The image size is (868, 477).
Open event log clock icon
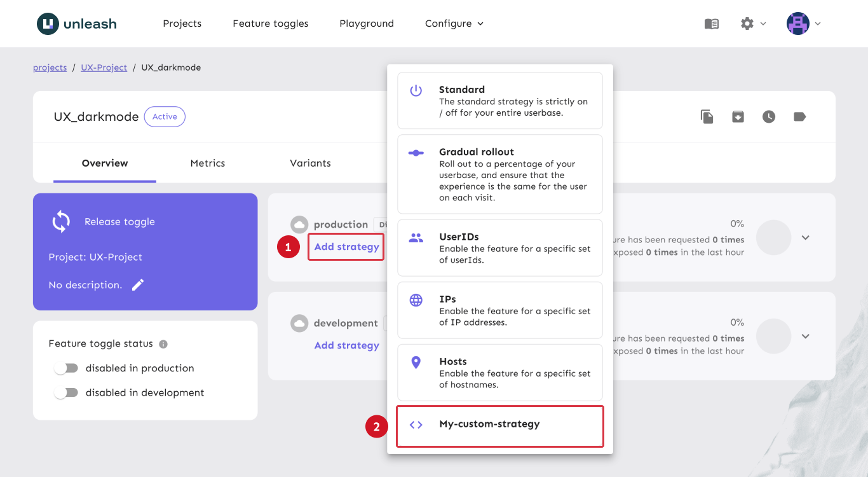pyautogui.click(x=769, y=117)
